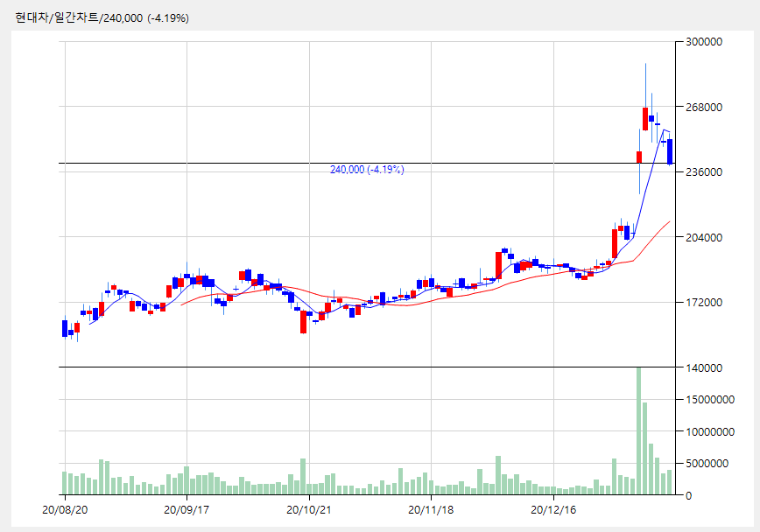Click the 20/10/21 date label
Viewport: 760px width, 532px height.
tap(309, 510)
